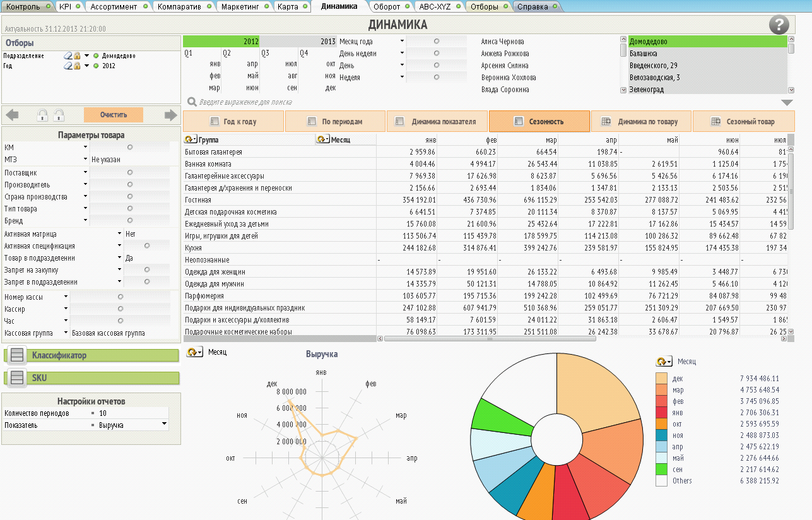Click the SKU panel icon

pyautogui.click(x=18, y=378)
